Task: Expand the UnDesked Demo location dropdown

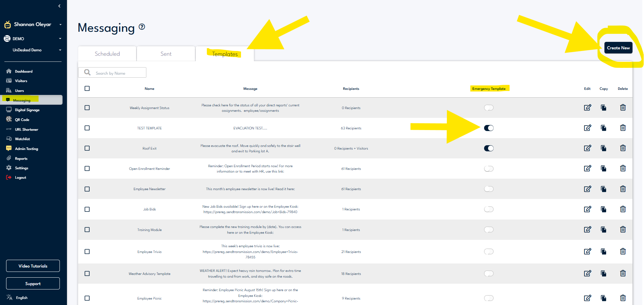Action: tap(60, 50)
